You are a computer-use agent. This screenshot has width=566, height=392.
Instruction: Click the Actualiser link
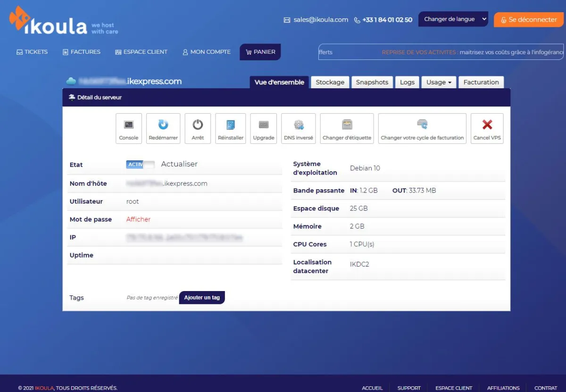[179, 164]
